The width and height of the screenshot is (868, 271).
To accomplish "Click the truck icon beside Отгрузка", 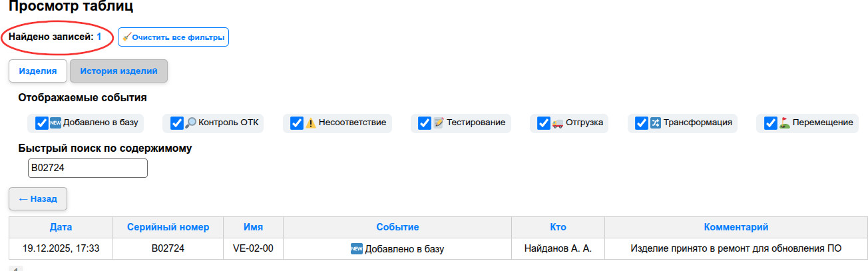I will click(558, 123).
